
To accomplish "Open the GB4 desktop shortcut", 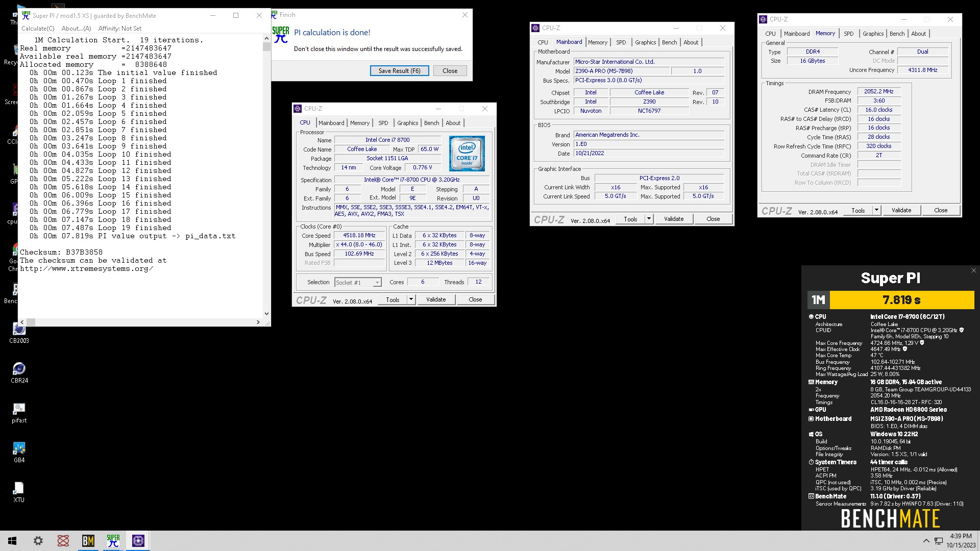I will [19, 453].
